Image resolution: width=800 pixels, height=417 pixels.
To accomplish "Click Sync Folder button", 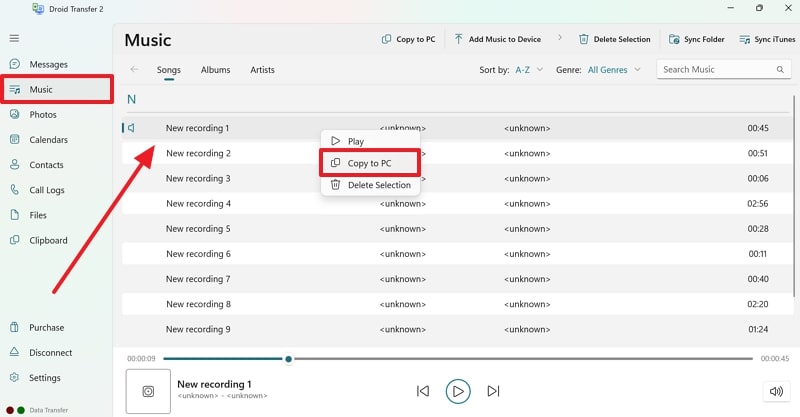I will click(x=696, y=39).
